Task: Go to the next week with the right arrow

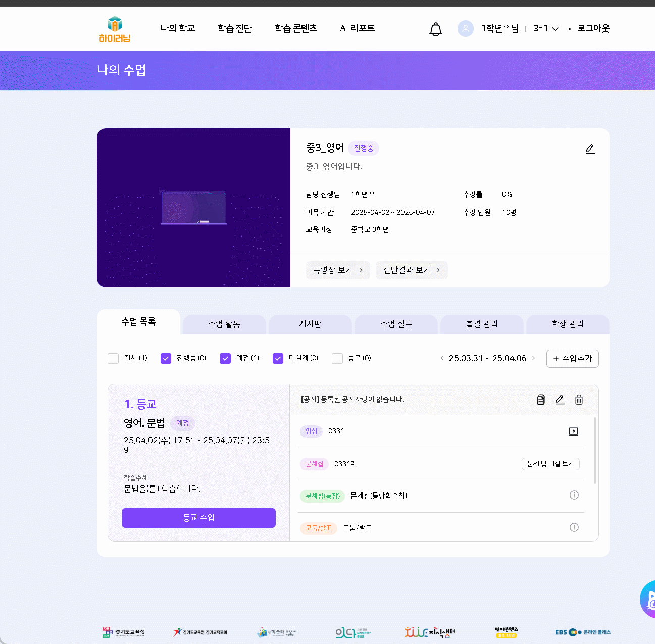Action: tap(533, 358)
